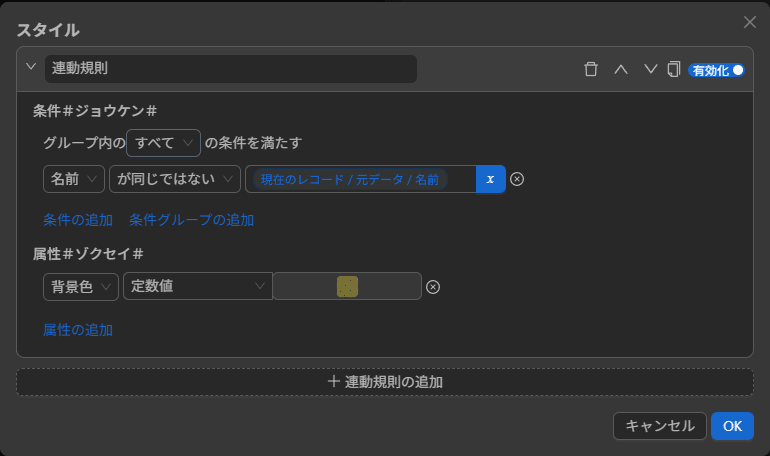Open the すべて group condition dropdown
This screenshot has height=456, width=770.
click(x=163, y=143)
